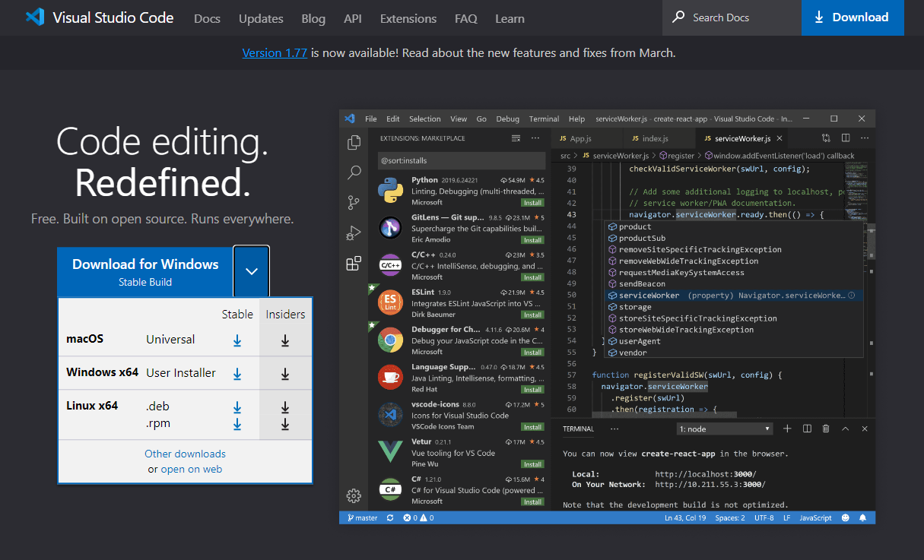
Task: Install the Python extension
Action: 532,203
